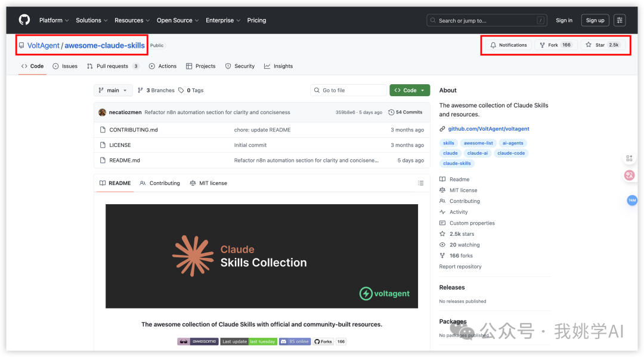
Task: Click the Search or jump to box
Action: pos(487,20)
